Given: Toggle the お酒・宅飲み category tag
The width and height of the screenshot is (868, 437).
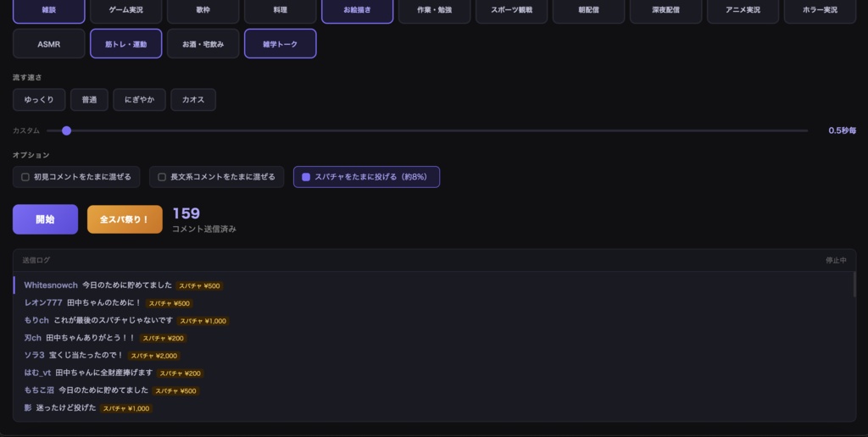Looking at the screenshot, I should tap(203, 44).
